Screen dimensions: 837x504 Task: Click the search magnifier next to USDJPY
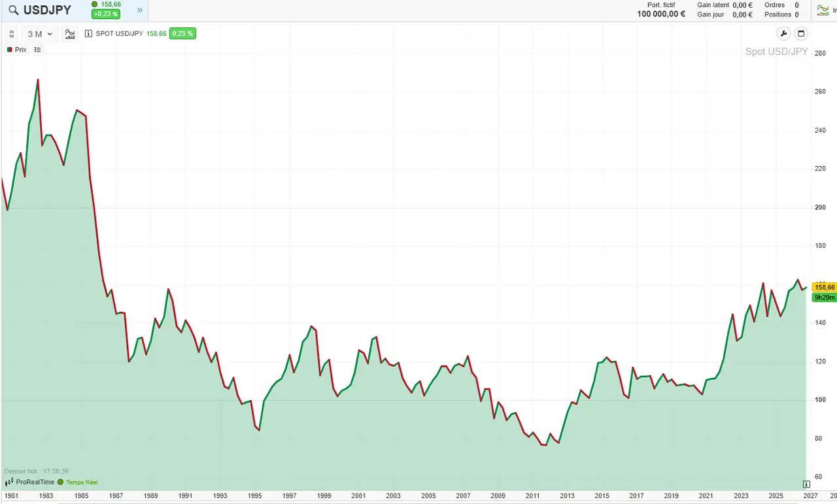tap(13, 10)
